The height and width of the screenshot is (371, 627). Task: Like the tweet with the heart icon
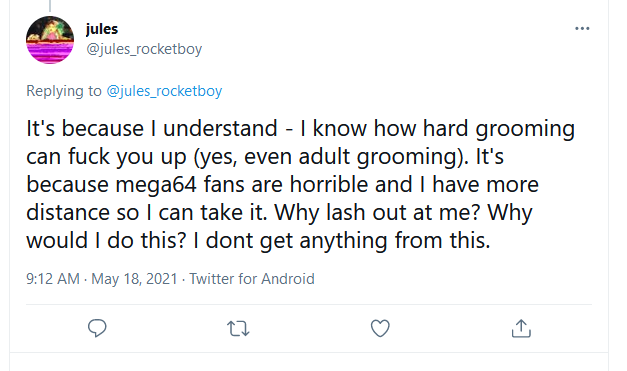[x=380, y=328]
